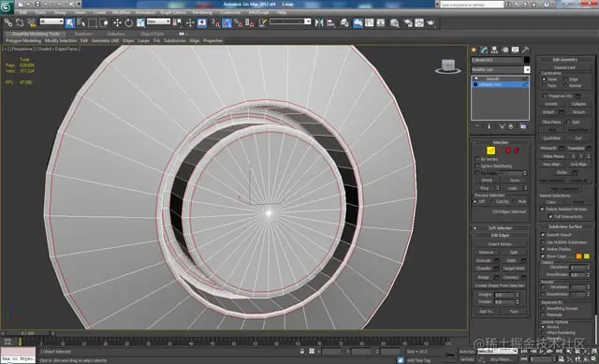599x364 pixels.
Task: Open the Hierarchy panel icon
Action: point(495,50)
